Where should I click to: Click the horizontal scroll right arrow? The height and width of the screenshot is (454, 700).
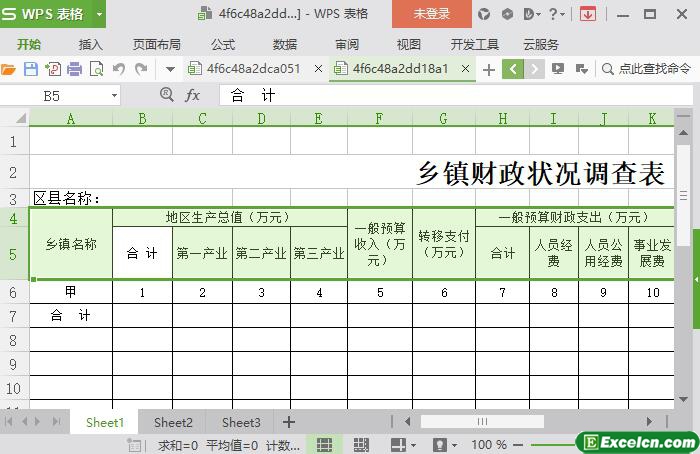(x=649, y=421)
